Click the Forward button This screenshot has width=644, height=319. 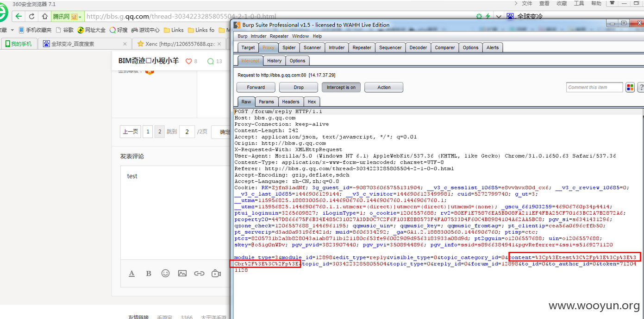pos(256,87)
